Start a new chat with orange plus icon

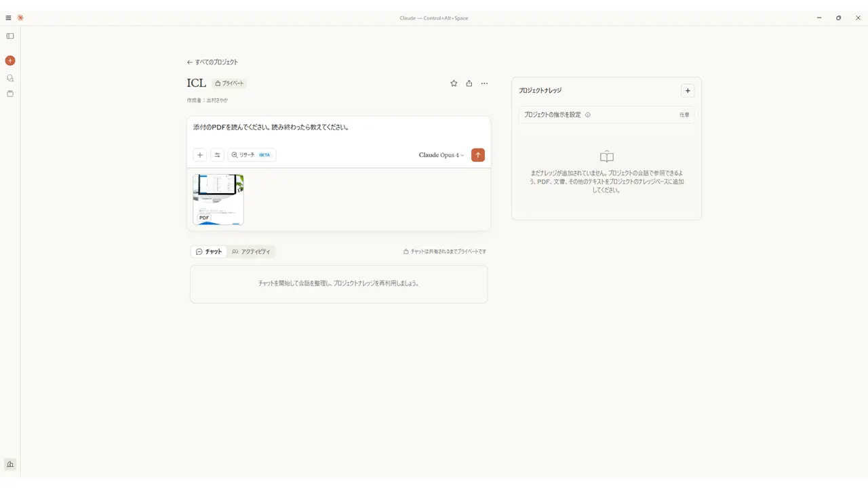[x=10, y=60]
